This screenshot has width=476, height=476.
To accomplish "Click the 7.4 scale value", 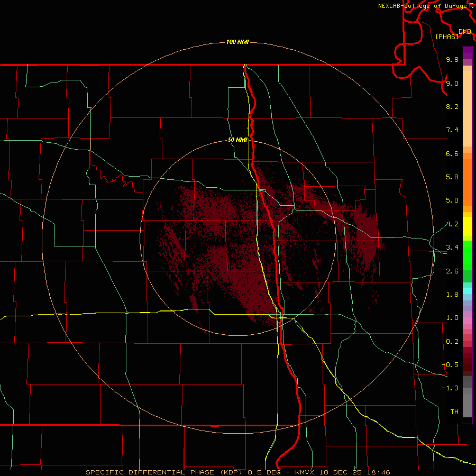I will pos(452,130).
